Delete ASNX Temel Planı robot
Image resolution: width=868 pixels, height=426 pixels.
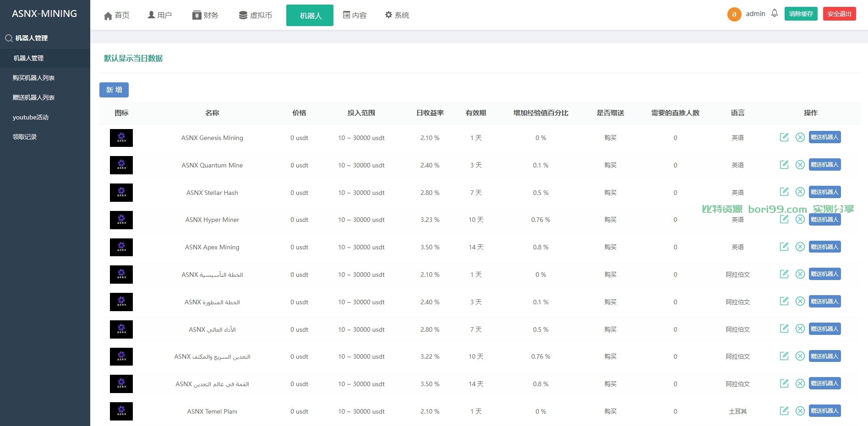point(800,411)
